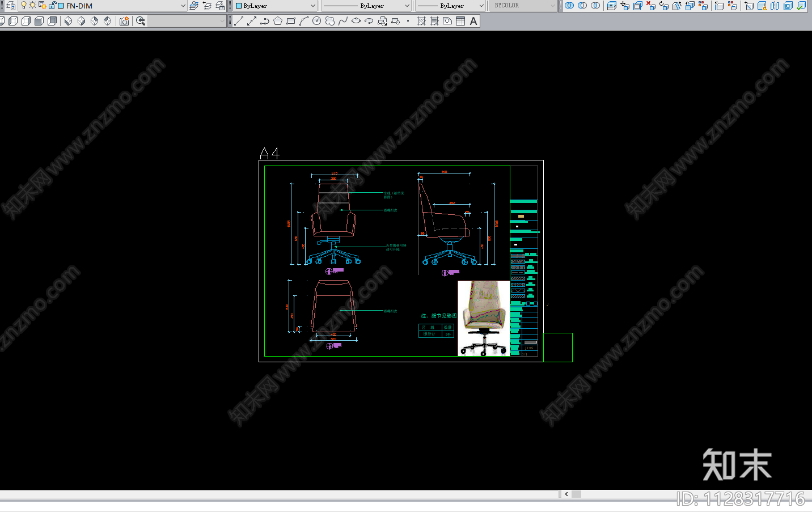Select the Hatch tool
Screen dimensions: 812x521
click(421, 21)
